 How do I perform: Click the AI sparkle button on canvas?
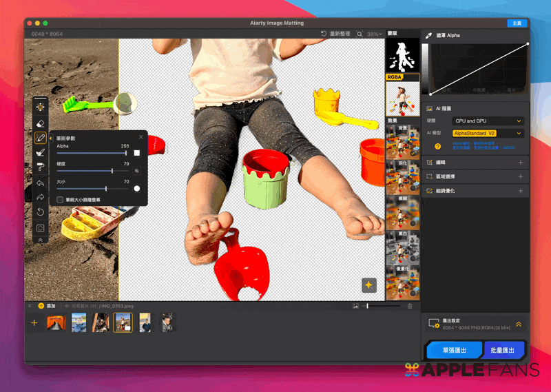coord(368,285)
